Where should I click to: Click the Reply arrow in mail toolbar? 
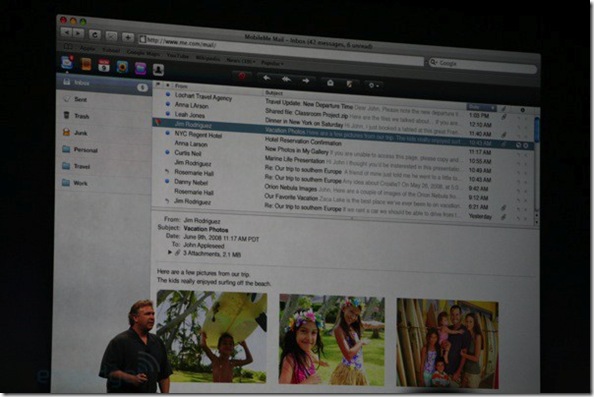(x=266, y=78)
